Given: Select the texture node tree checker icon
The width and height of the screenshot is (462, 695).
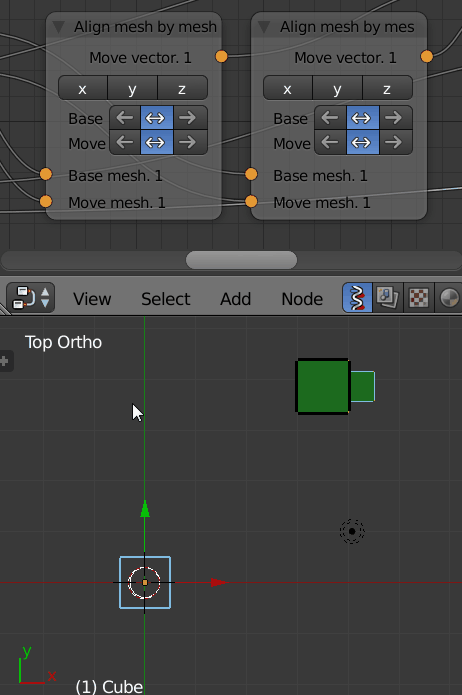Looking at the screenshot, I should click(419, 298).
